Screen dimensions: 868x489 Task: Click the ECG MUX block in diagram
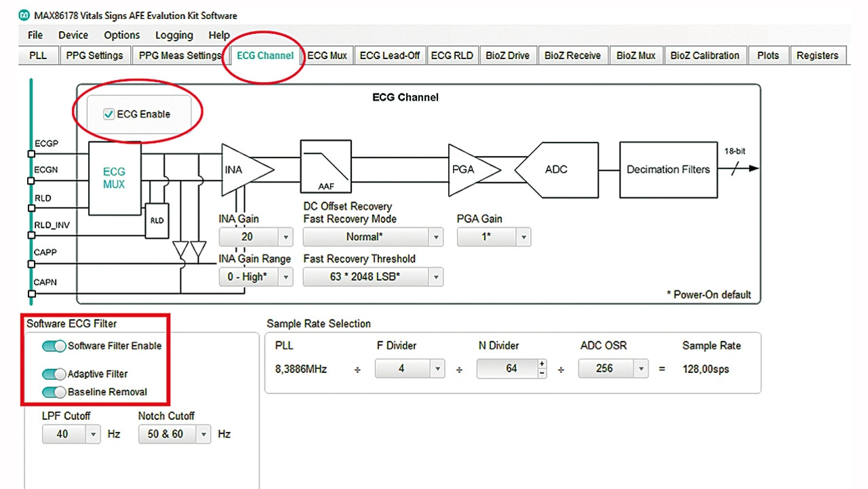[114, 178]
